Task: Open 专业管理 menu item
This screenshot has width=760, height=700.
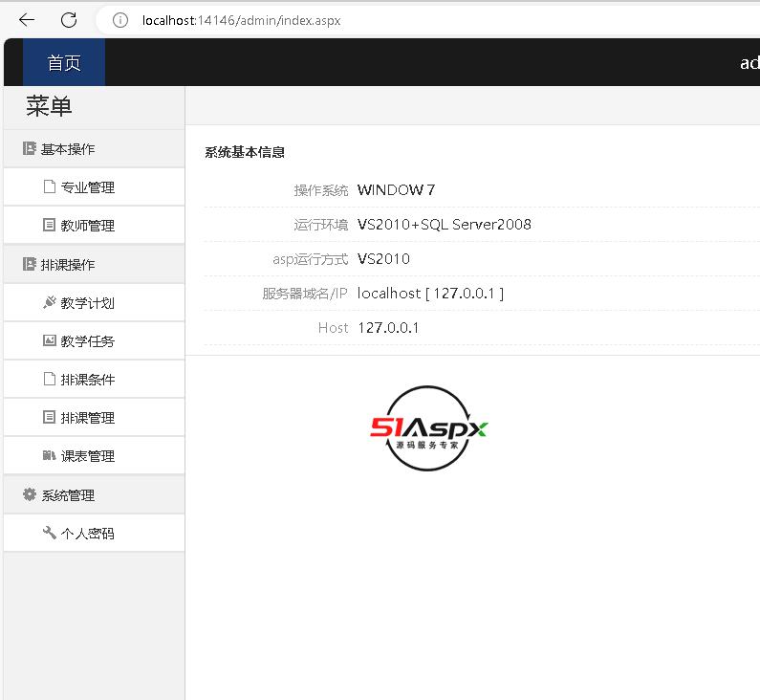Action: (x=94, y=187)
